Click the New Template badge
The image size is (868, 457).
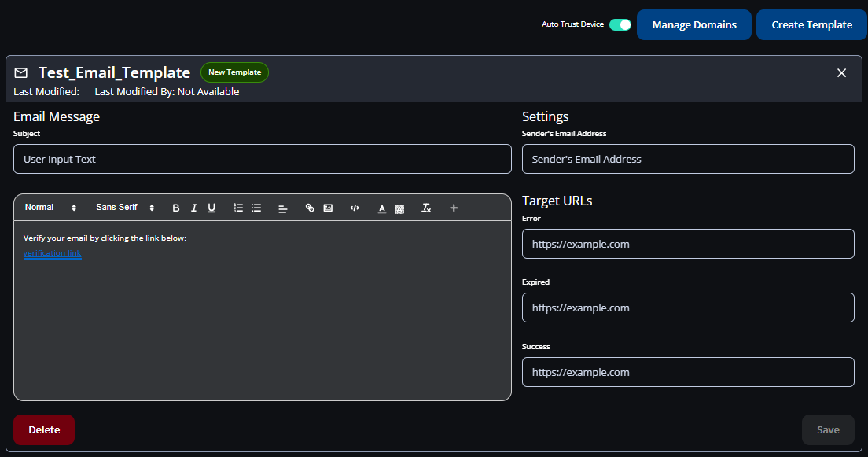click(x=235, y=72)
